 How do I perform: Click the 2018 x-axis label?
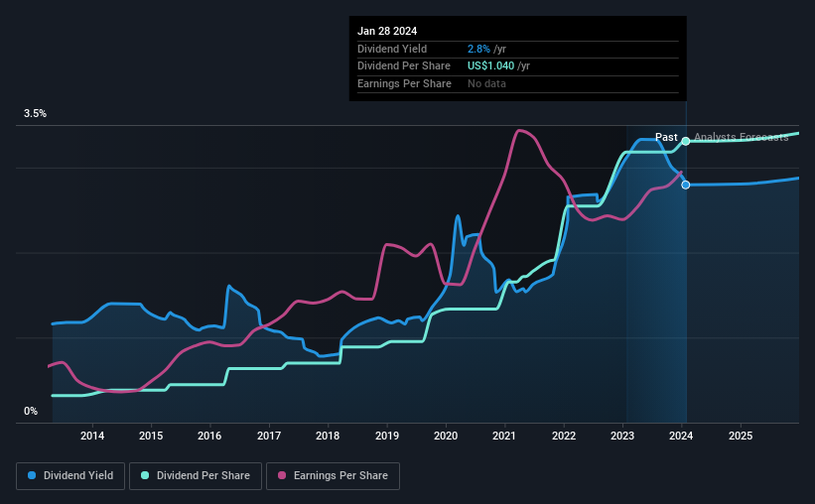tap(328, 436)
